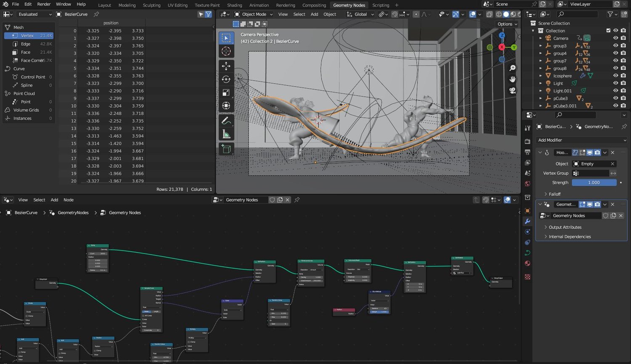Viewport: 631px width, 364px height.
Task: Click the viewport zoom magnifier icon
Action: pyautogui.click(x=512, y=68)
